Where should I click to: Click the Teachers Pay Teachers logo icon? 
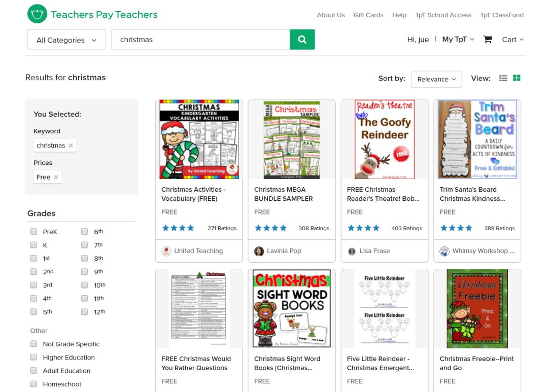[37, 14]
